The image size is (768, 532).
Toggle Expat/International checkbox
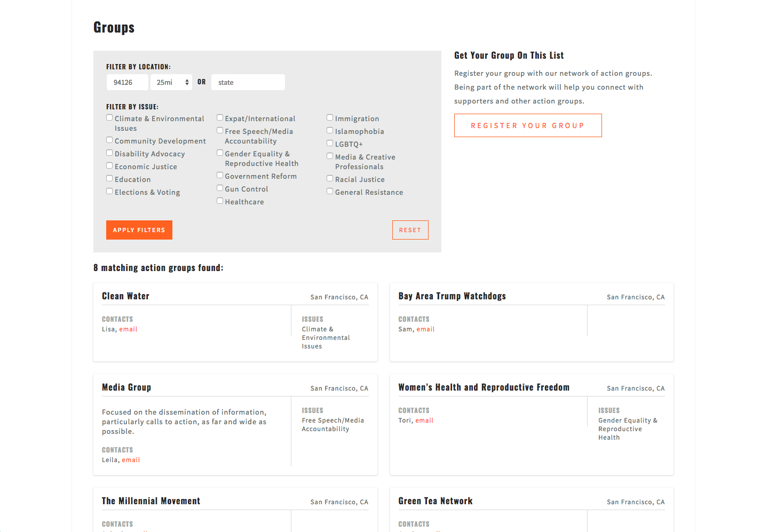click(220, 118)
